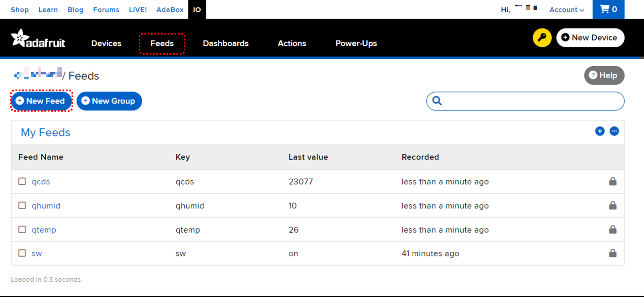
Task: Click the lock icon for qtemp feed
Action: [x=613, y=230]
